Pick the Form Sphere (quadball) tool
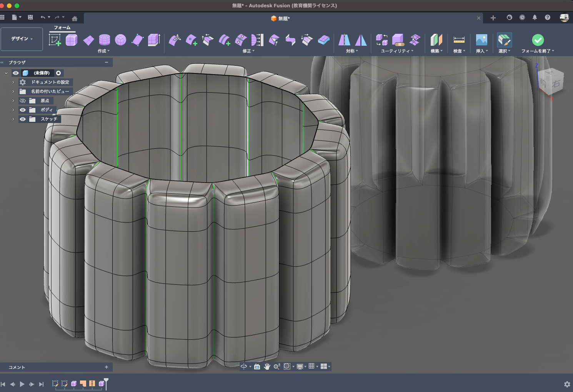This screenshot has height=392, width=573. tap(121, 40)
